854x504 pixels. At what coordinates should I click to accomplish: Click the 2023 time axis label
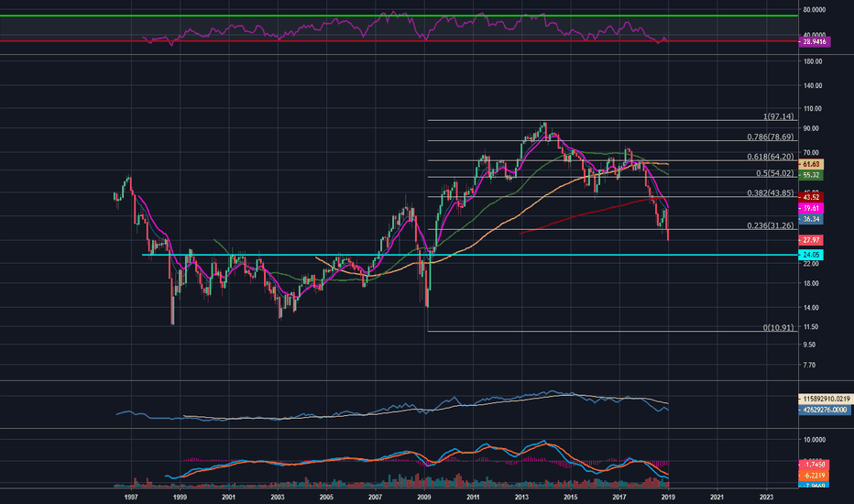pos(766,497)
